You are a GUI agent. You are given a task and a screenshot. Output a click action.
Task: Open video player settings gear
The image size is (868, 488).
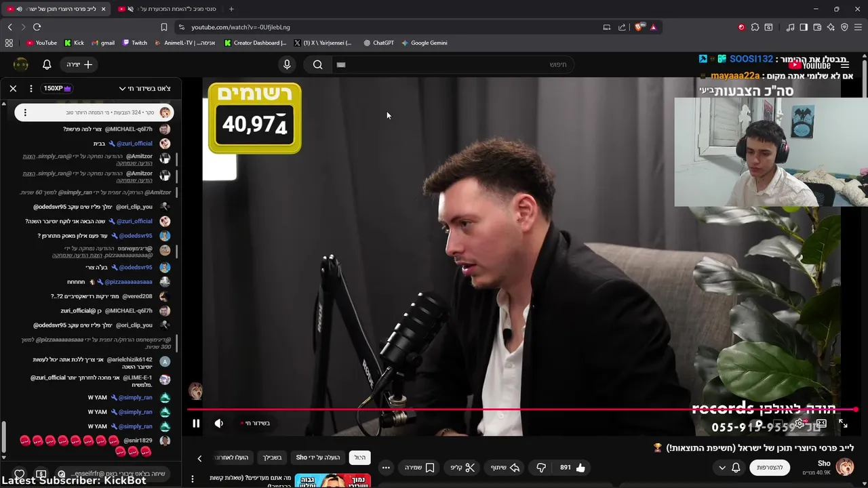pyautogui.click(x=800, y=424)
